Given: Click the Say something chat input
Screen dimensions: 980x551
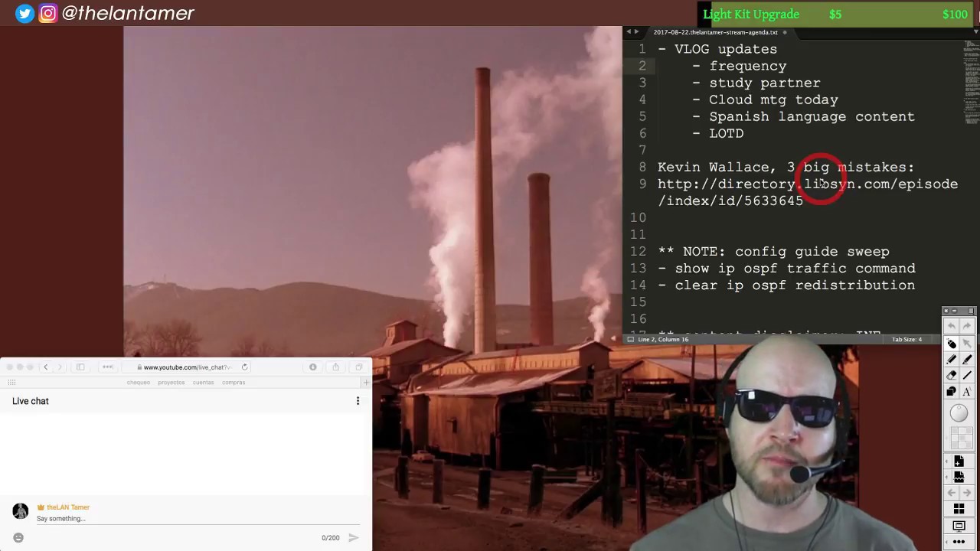Looking at the screenshot, I should pyautogui.click(x=198, y=519).
